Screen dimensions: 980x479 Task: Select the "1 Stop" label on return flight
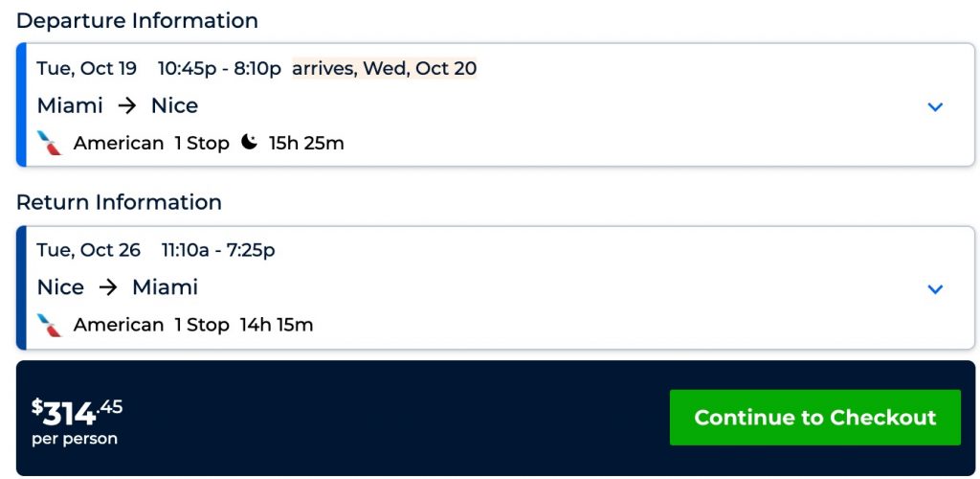202,326
